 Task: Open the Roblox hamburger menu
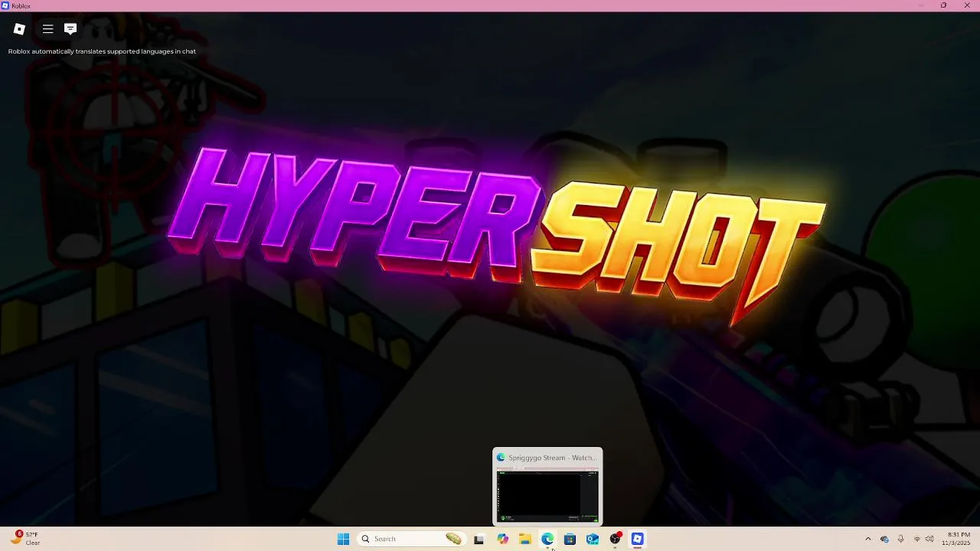point(47,29)
